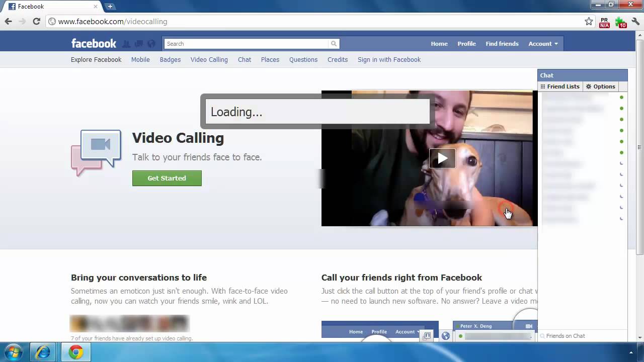The height and width of the screenshot is (362, 644).
Task: Open Friend Lists in chat
Action: [x=560, y=86]
